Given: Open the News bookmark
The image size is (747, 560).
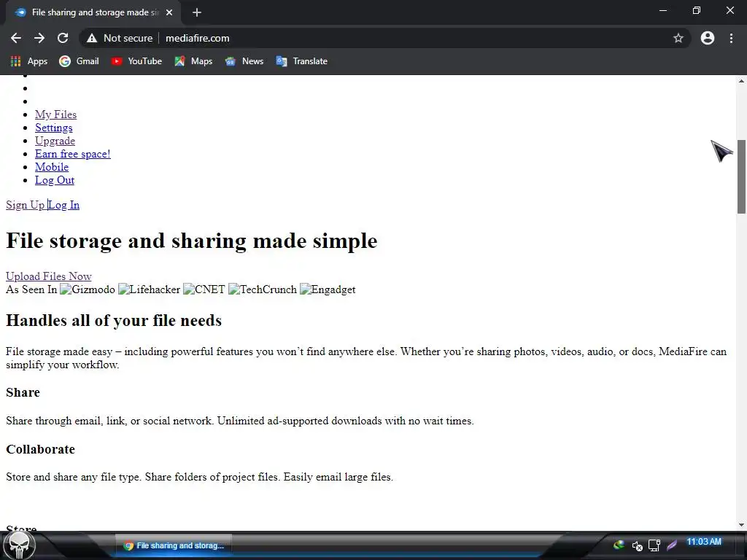Looking at the screenshot, I should click(x=244, y=61).
